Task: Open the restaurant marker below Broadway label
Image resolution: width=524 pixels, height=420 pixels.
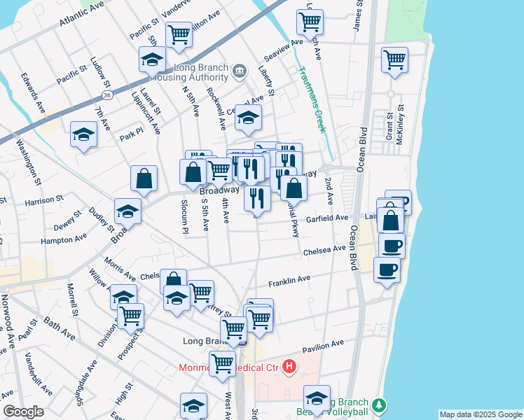Action: pyautogui.click(x=257, y=200)
